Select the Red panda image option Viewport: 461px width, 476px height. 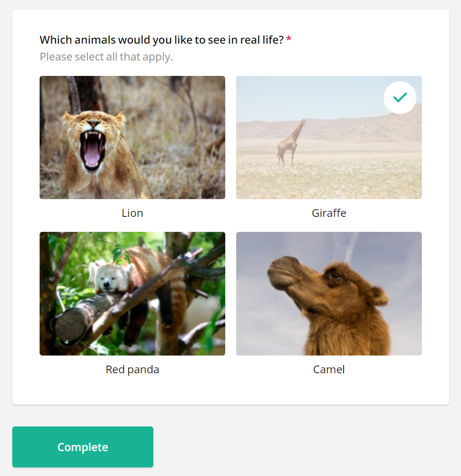coord(132,293)
